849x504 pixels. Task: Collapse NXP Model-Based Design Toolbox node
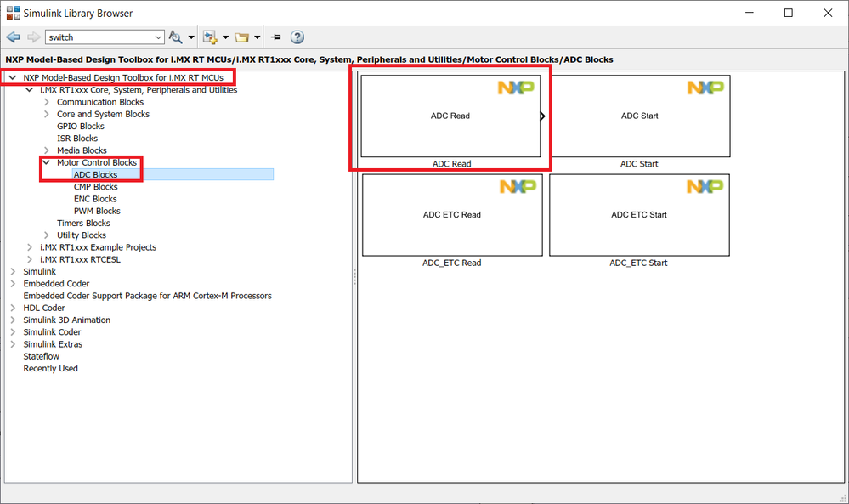pos(13,77)
